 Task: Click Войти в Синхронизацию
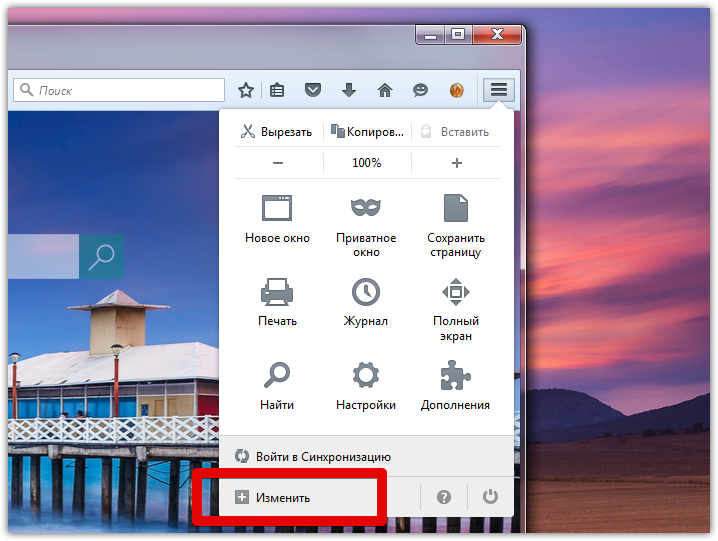pyautogui.click(x=313, y=457)
